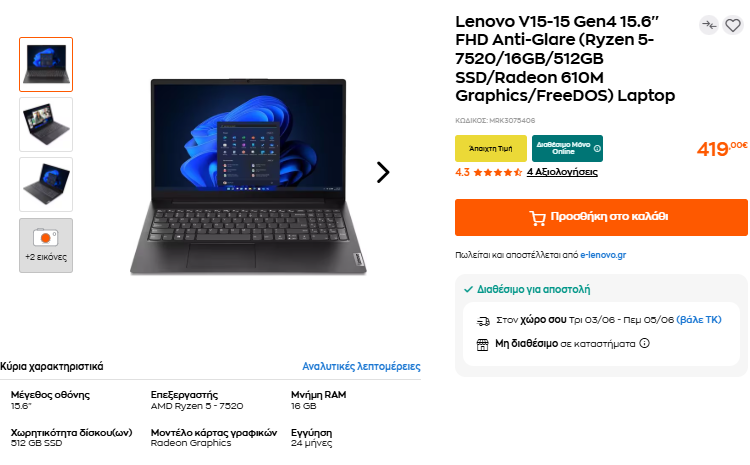
Task: Show next product image with right arrow
Action: pos(383,172)
